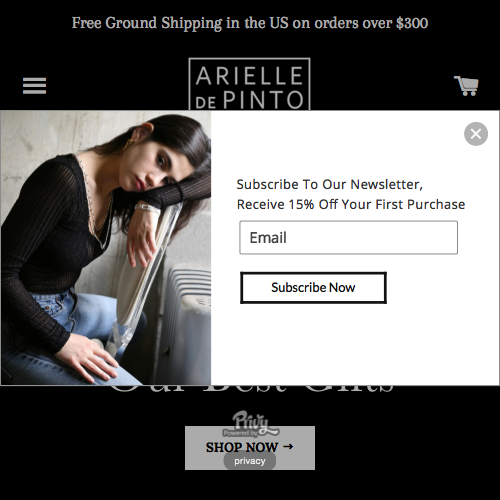Click the partially hidden 'Our Best Gifts' heading

pos(251,389)
